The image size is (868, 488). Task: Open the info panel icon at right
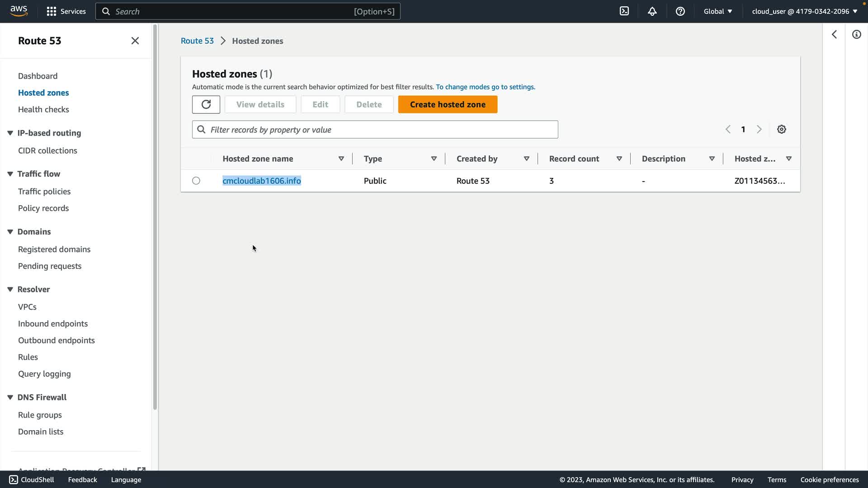click(x=856, y=34)
